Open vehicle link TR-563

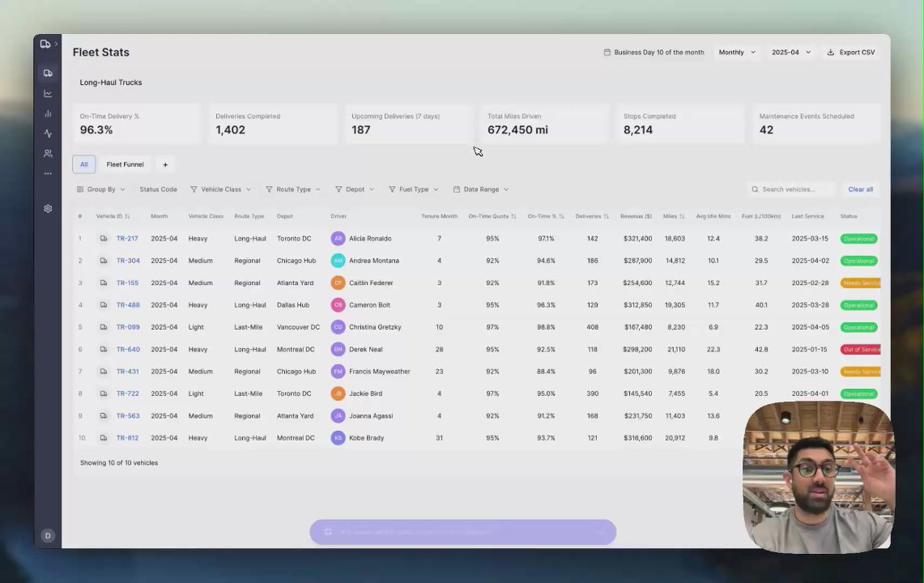coord(128,415)
